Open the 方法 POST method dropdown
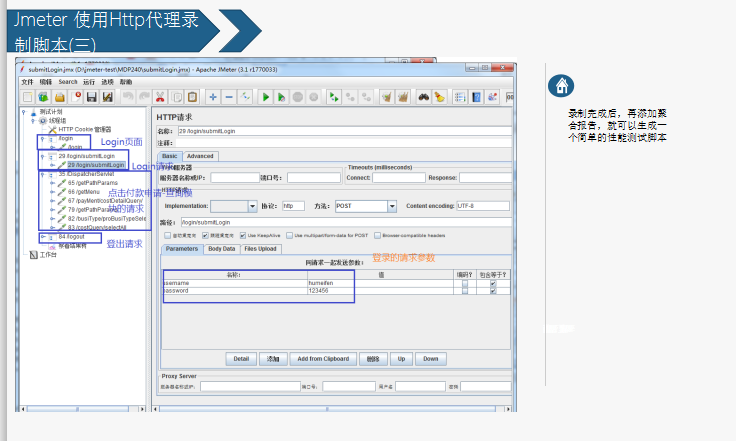 click(392, 206)
